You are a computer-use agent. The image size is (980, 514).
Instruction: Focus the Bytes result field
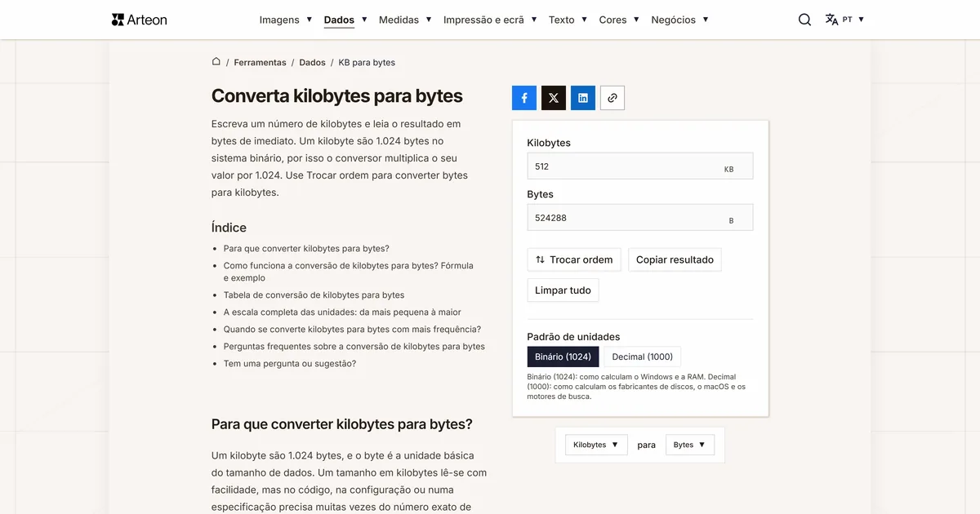coord(640,218)
